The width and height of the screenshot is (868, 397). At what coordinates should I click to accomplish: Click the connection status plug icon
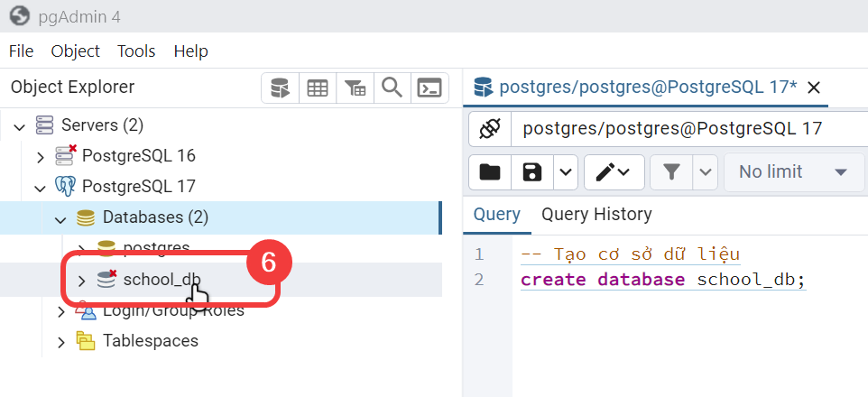(x=490, y=129)
